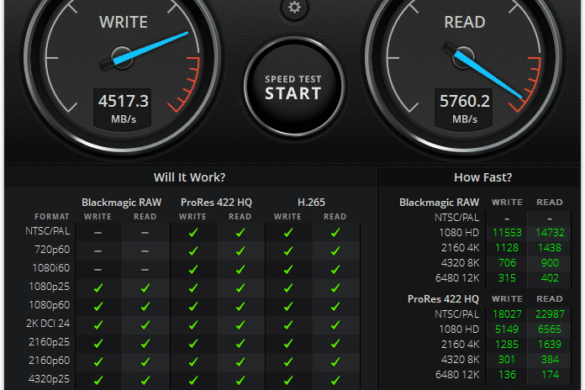
Task: Click the Speed Test Start button
Action: (x=294, y=87)
